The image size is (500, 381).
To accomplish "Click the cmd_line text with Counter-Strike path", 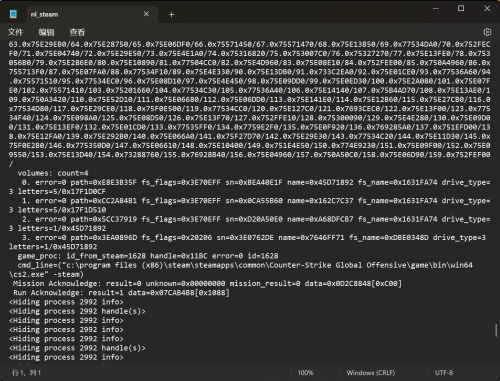I will click(x=245, y=265).
